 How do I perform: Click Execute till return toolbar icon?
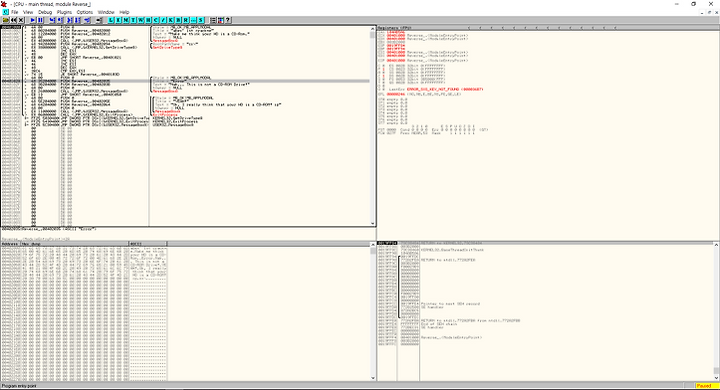point(87,20)
